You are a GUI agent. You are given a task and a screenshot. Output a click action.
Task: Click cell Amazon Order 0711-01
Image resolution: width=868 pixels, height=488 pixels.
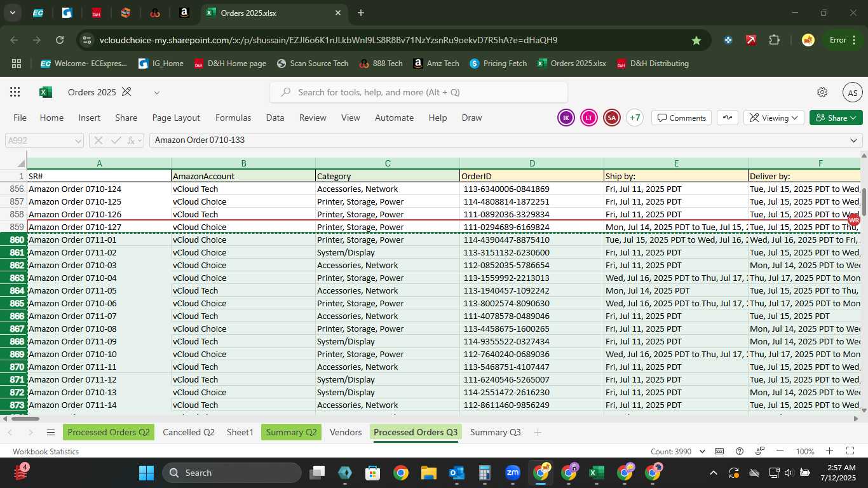(x=99, y=240)
